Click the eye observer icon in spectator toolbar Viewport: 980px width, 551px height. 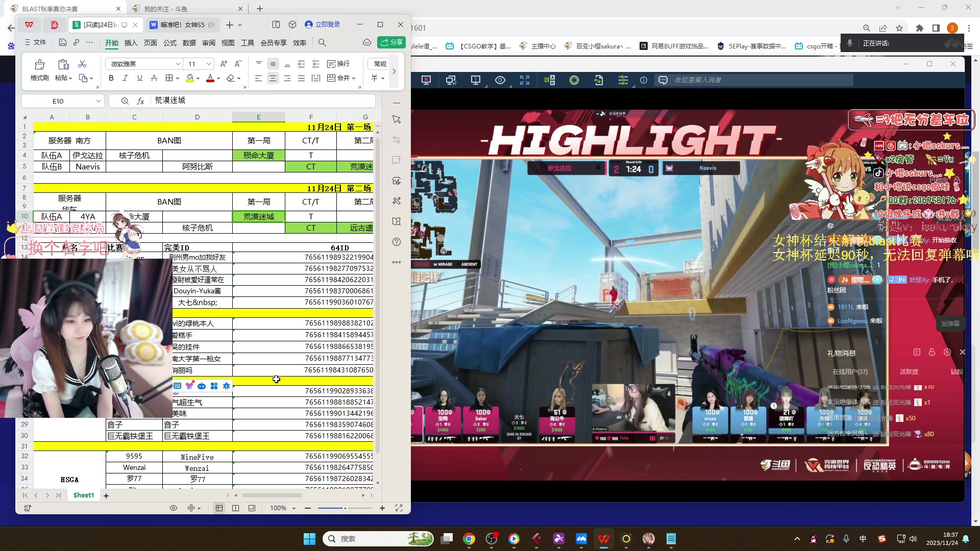coord(500,80)
